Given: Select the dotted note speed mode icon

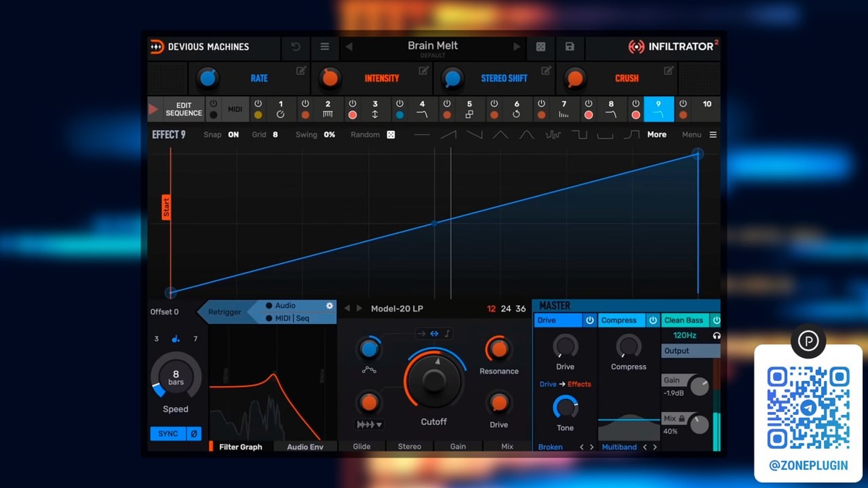Looking at the screenshot, I should [x=176, y=338].
